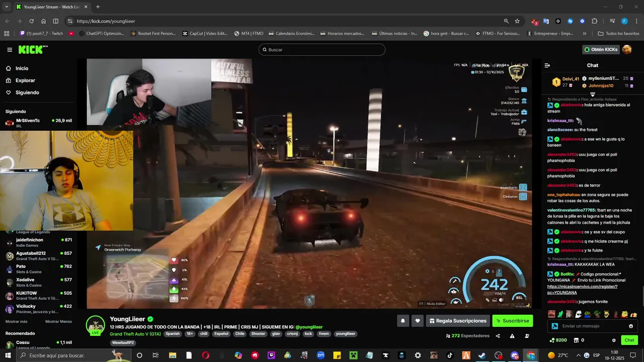
Task: Click Regala Suscripciones button
Action: point(458,321)
